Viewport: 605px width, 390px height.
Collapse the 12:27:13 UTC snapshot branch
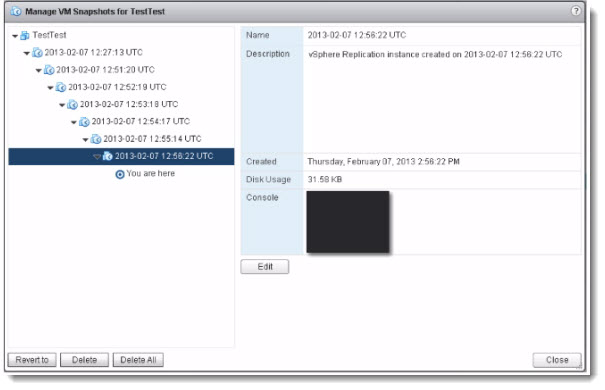tap(27, 53)
